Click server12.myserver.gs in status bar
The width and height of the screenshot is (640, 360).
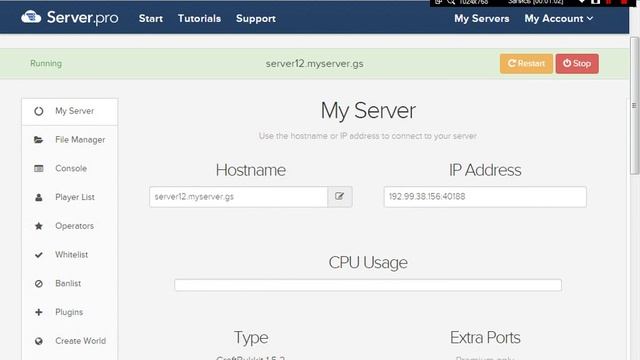(314, 64)
